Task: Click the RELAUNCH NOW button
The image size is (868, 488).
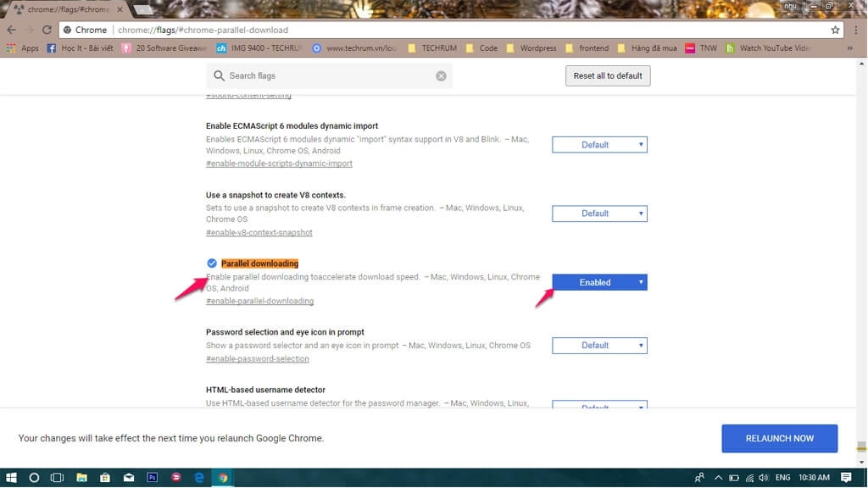Action: pyautogui.click(x=780, y=438)
